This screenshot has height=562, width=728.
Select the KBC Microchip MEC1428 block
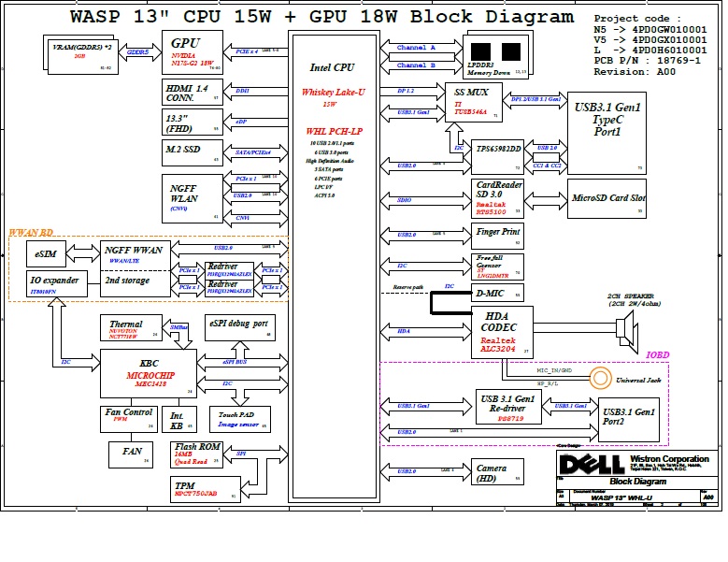(x=148, y=373)
